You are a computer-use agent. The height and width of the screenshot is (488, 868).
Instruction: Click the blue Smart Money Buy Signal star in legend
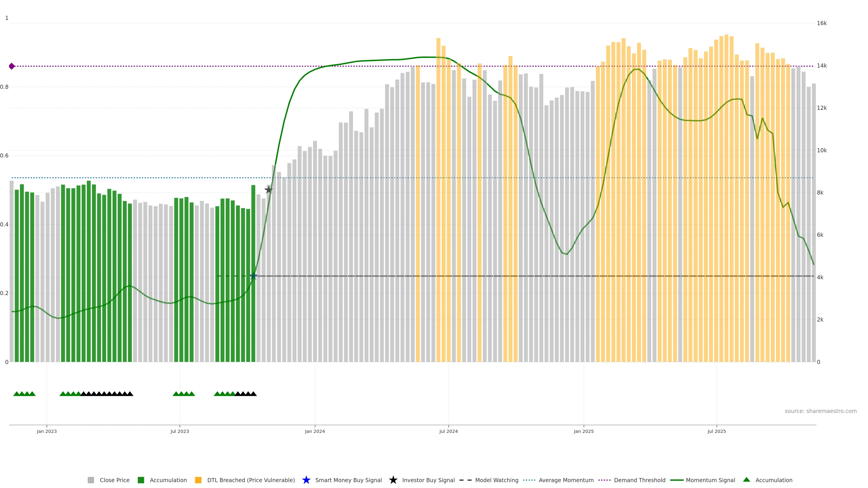(x=306, y=480)
